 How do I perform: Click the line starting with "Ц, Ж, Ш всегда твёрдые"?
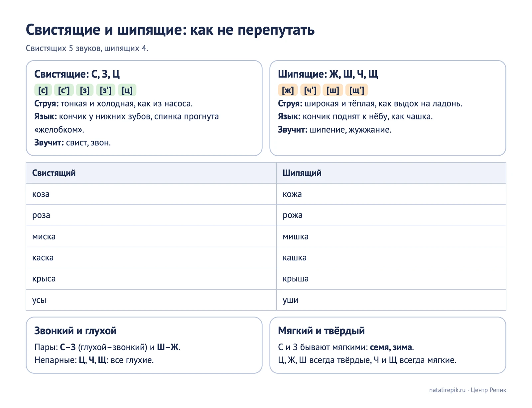coord(367,360)
